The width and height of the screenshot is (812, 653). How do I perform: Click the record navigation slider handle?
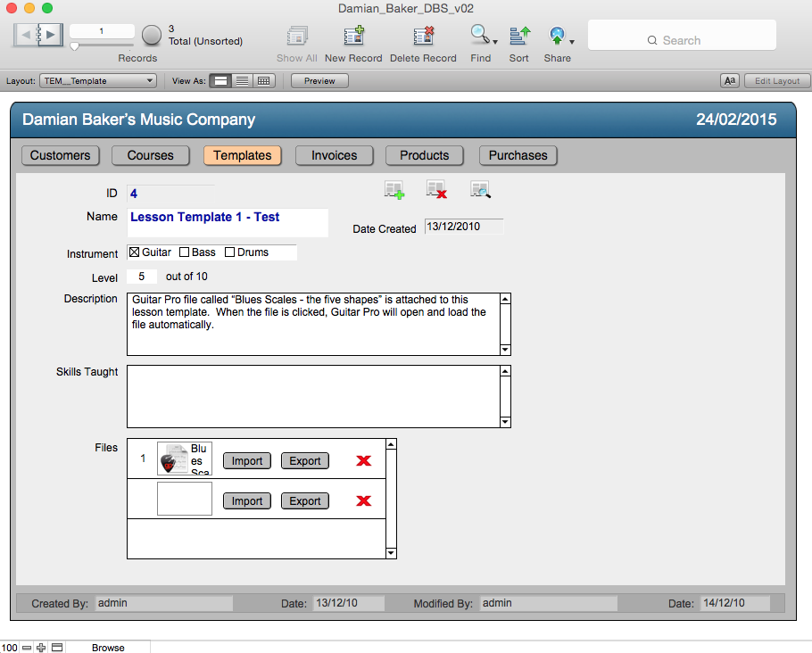coord(75,46)
